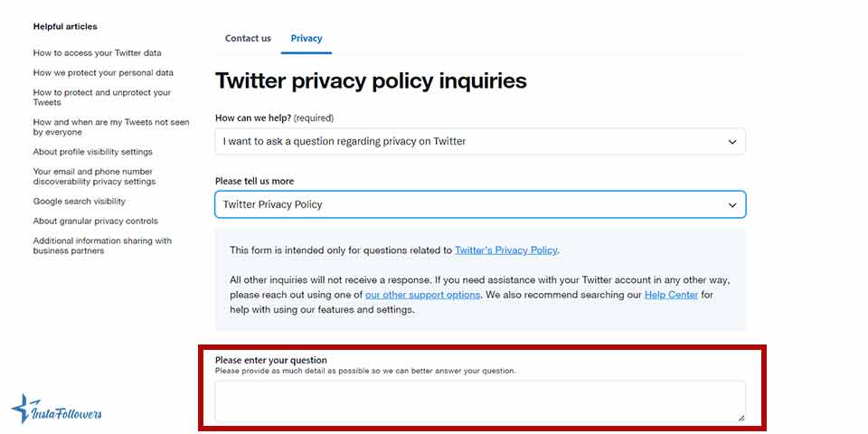Open 'About granular privacy controls' article
The width and height of the screenshot is (868, 434).
point(96,222)
